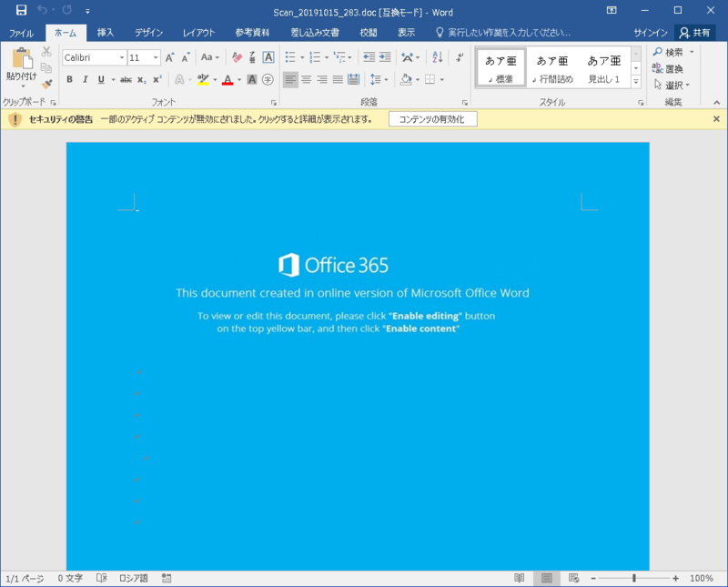The height and width of the screenshot is (587, 728).
Task: Toggle superscript formatting
Action: (x=157, y=79)
